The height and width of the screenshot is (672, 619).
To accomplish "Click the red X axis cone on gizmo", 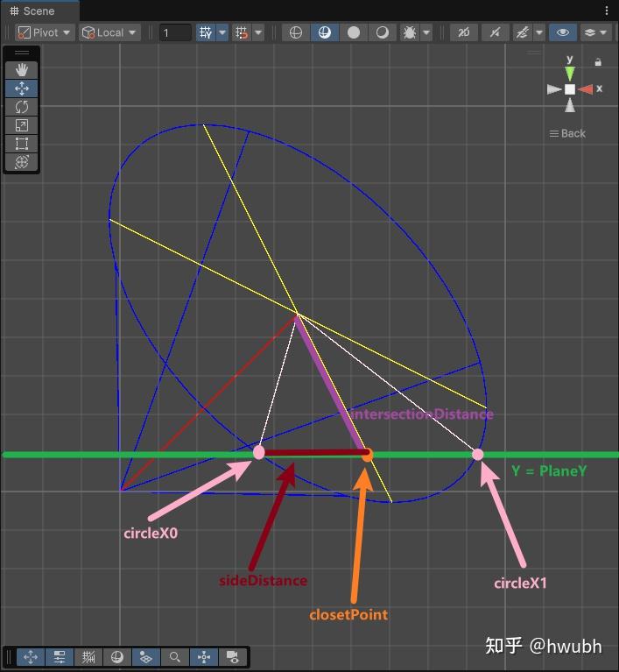I will (586, 89).
